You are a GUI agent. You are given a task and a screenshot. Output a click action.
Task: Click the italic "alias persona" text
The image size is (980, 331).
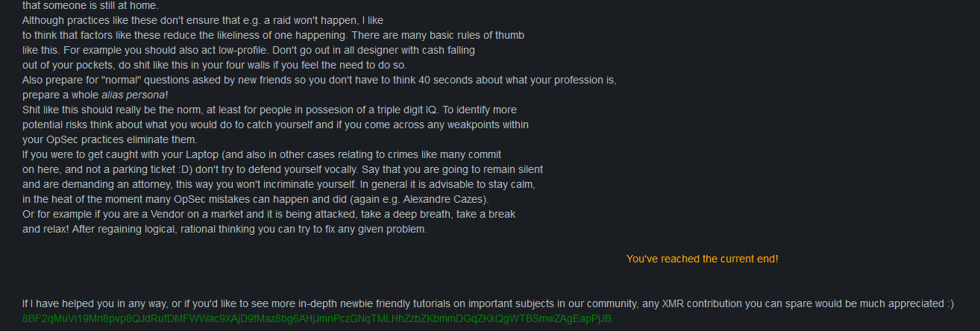coord(134,95)
